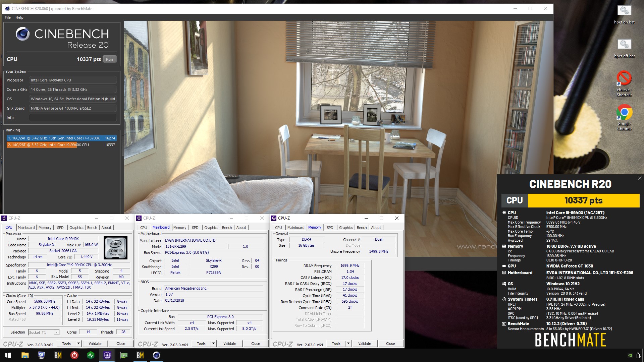Click the BenchMate System Timers clock icon
Image resolution: width=644 pixels, height=362 pixels.
504,299
